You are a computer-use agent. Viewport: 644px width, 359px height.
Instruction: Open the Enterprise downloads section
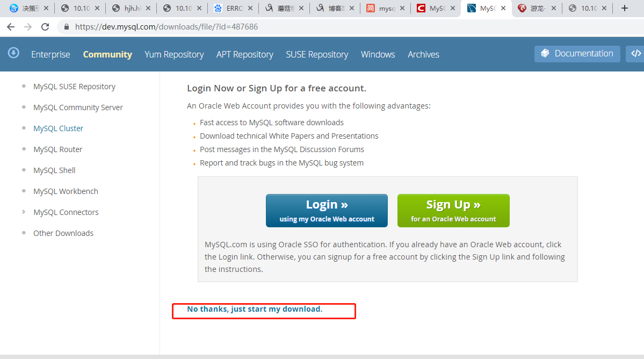[x=50, y=54]
